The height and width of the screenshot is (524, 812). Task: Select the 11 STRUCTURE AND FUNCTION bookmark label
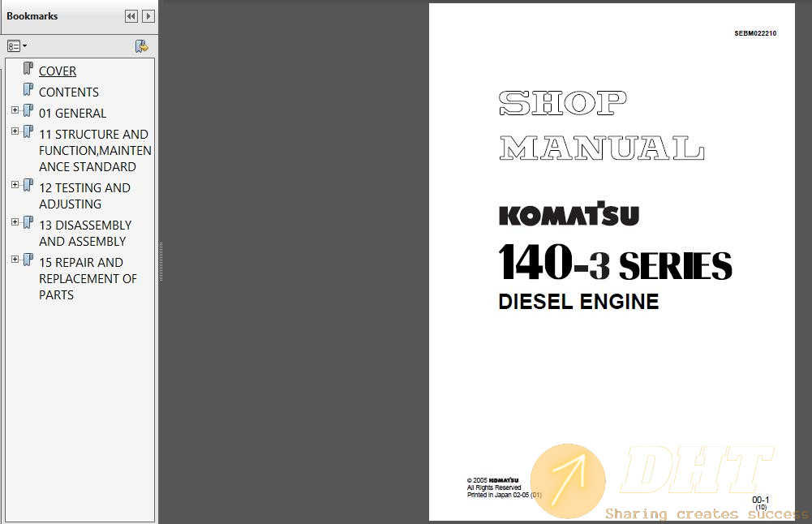click(x=94, y=150)
